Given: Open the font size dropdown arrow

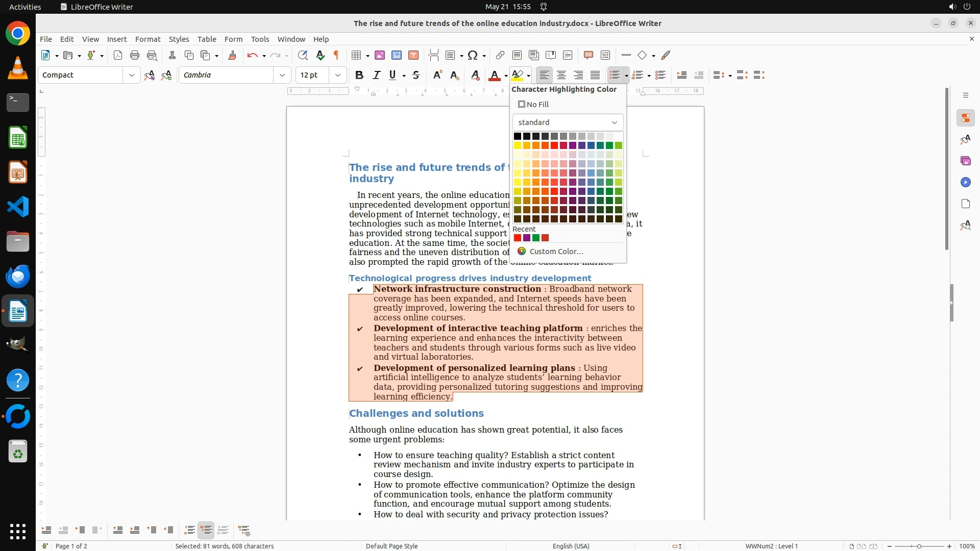Looking at the screenshot, I should click(337, 75).
